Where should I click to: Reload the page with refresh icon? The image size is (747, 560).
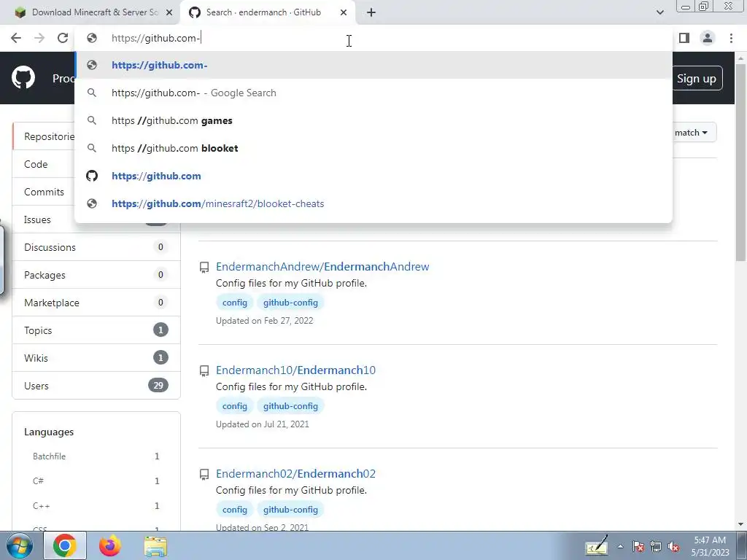[63, 38]
